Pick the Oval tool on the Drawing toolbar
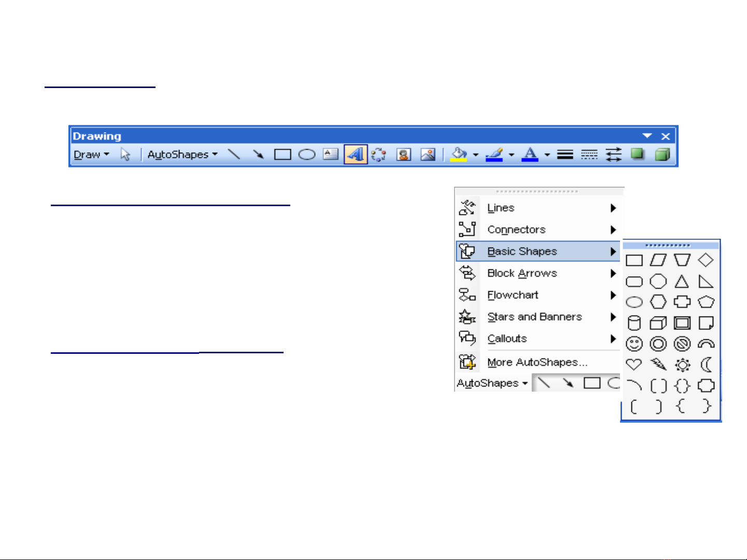Image resolution: width=747 pixels, height=560 pixels. pyautogui.click(x=307, y=154)
